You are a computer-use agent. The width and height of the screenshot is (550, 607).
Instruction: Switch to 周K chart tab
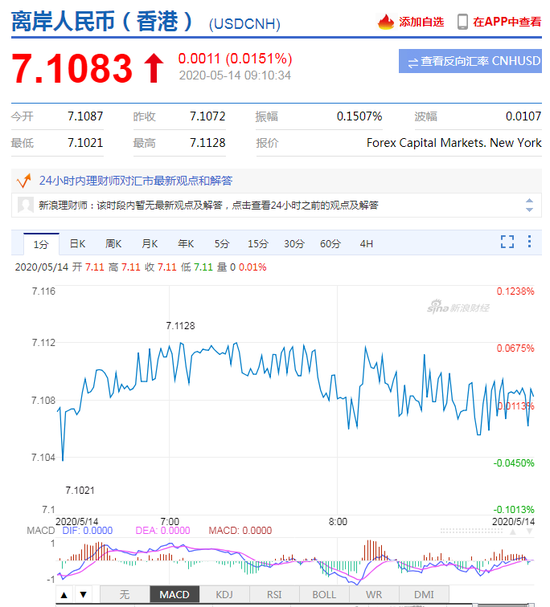pos(113,244)
